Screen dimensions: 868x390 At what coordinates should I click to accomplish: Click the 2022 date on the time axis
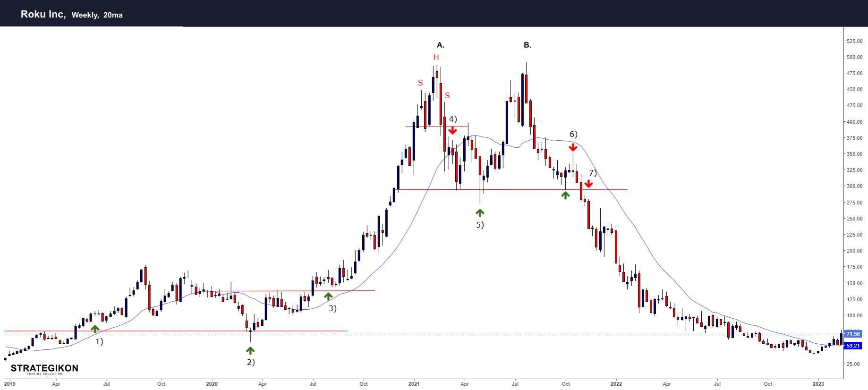coord(616,384)
